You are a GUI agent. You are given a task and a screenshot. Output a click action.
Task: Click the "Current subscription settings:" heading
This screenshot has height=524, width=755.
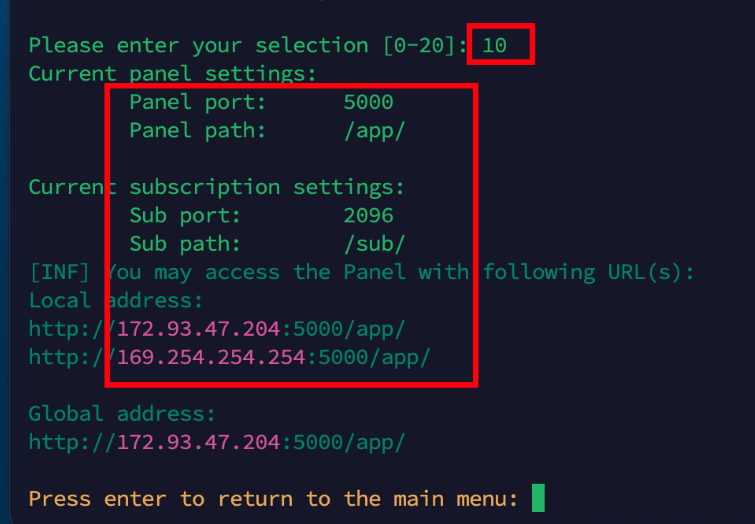(x=216, y=187)
